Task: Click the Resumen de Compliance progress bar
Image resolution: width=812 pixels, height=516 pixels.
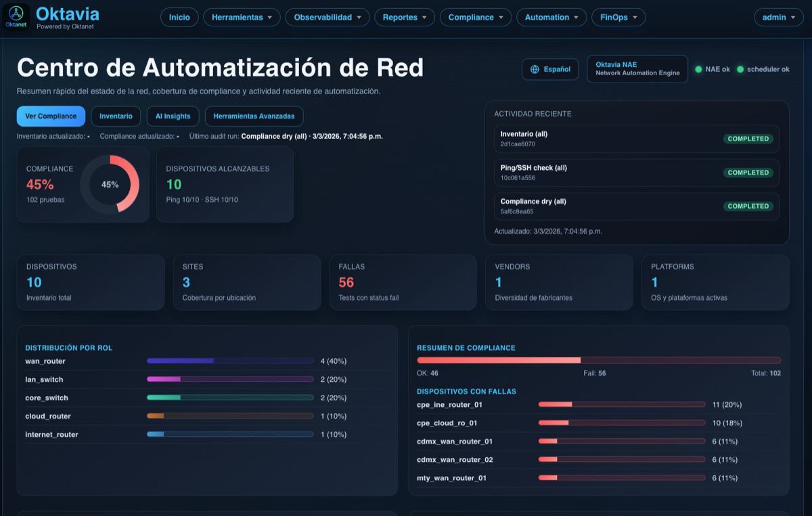Action: pos(598,359)
